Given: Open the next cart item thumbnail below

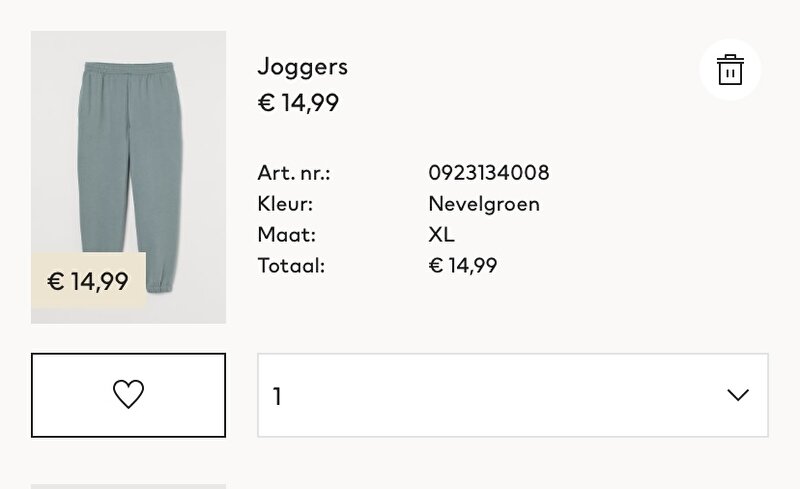Looking at the screenshot, I should point(129,486).
